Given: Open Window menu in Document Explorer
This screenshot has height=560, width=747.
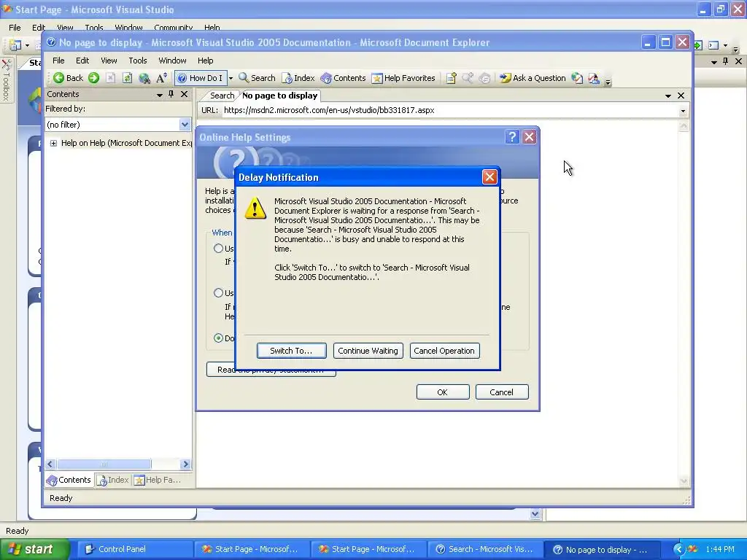Looking at the screenshot, I should click(x=172, y=61).
